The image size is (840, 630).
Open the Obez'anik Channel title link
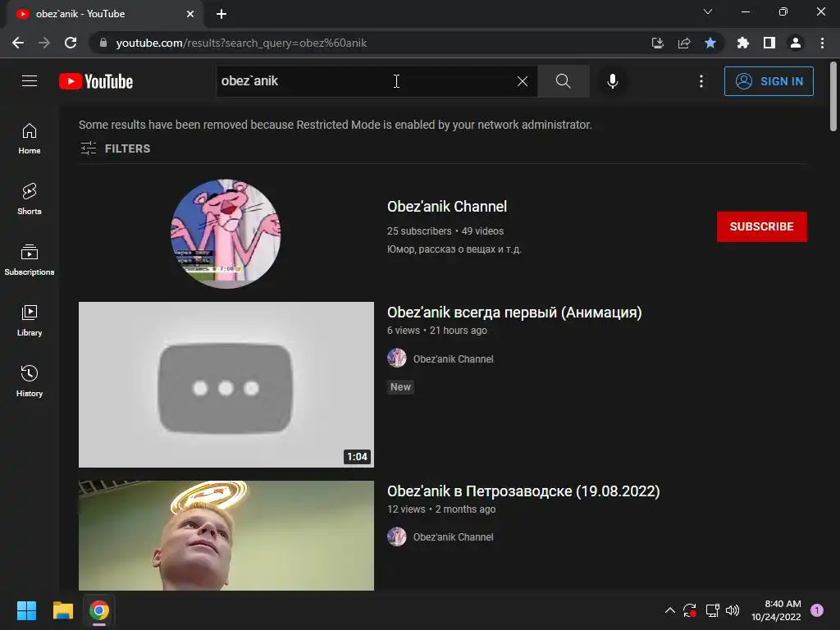coord(447,206)
